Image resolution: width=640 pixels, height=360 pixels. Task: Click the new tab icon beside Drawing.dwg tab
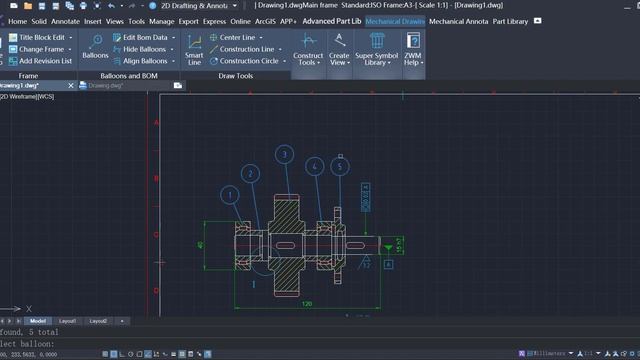pyautogui.click(x=178, y=85)
